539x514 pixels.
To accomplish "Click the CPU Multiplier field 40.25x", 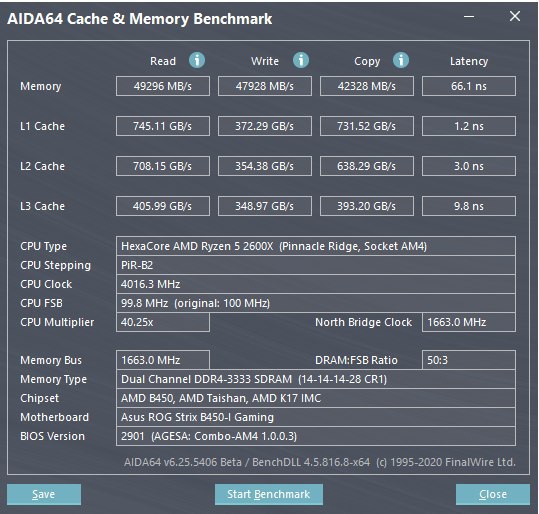I will pyautogui.click(x=163, y=322).
